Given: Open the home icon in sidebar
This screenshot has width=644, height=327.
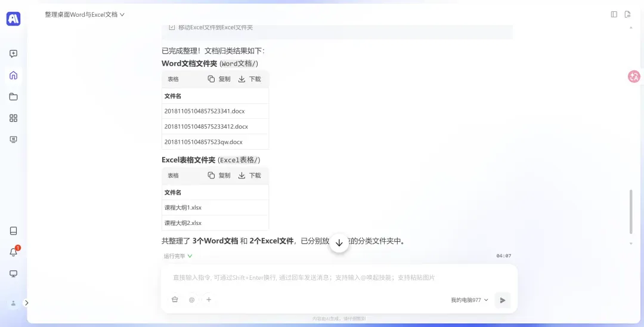Looking at the screenshot, I should coord(13,75).
